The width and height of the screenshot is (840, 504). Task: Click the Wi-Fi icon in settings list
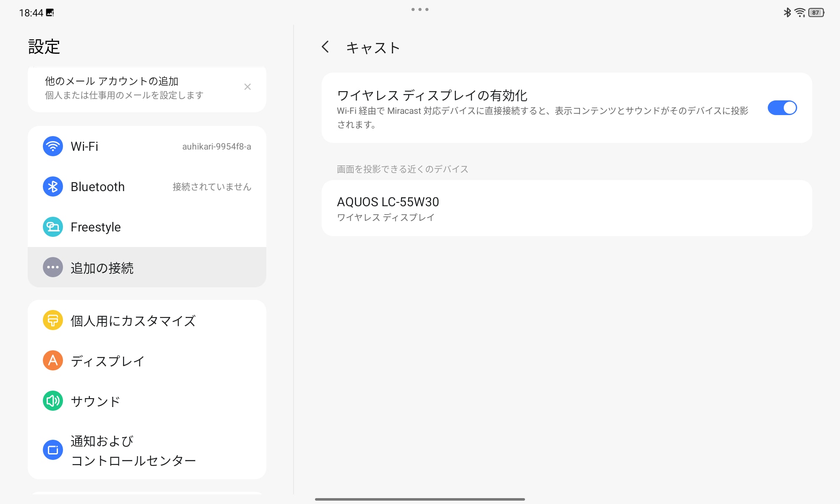click(53, 146)
